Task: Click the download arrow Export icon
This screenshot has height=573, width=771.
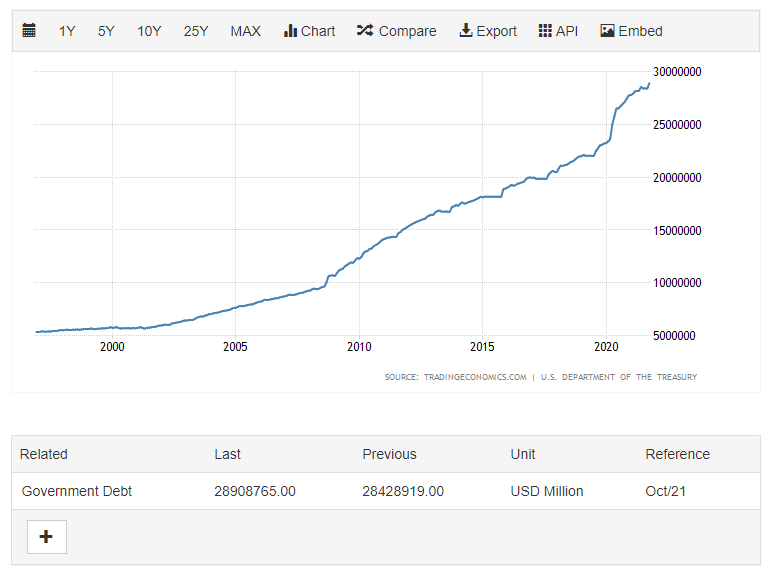Action: coord(466,30)
